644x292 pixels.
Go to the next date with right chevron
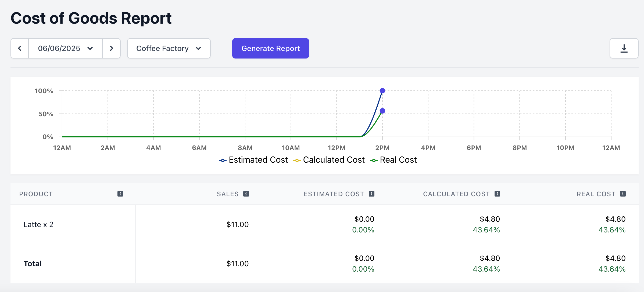pyautogui.click(x=111, y=48)
